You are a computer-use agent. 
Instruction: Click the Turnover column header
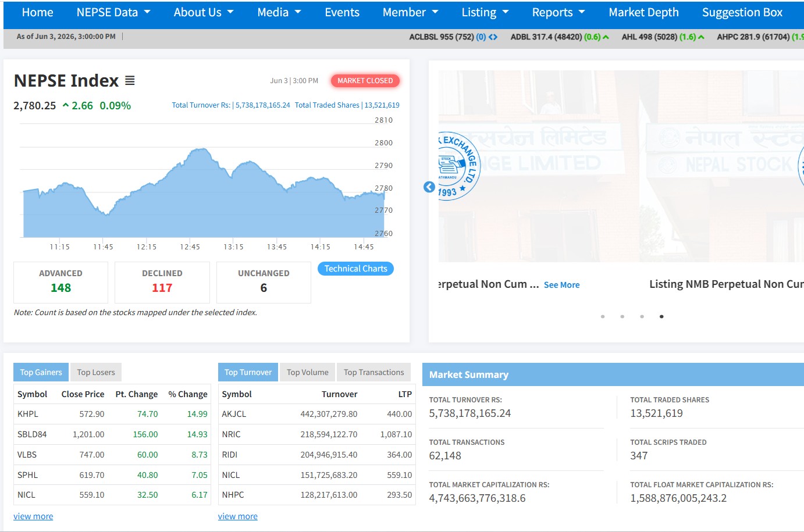point(339,394)
